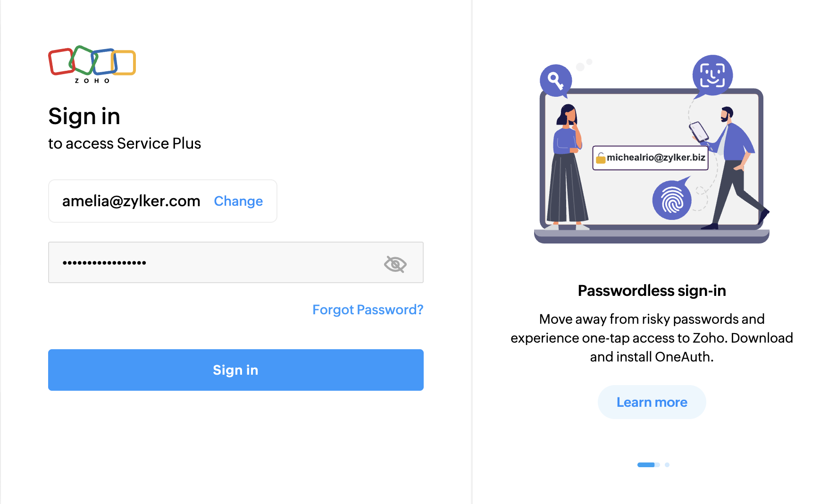Viewport: 837px width, 504px height.
Task: Click the Zoho logo
Action: (x=92, y=64)
